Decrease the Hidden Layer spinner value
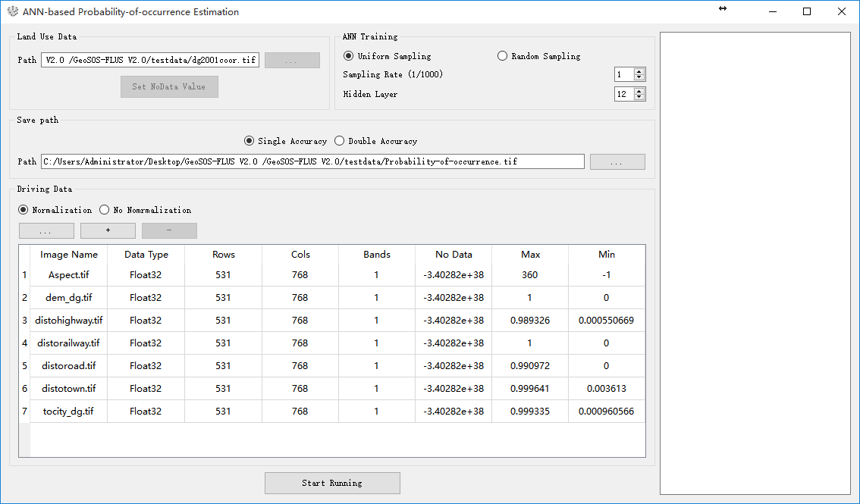Viewport: 860px width, 504px height. tap(639, 97)
